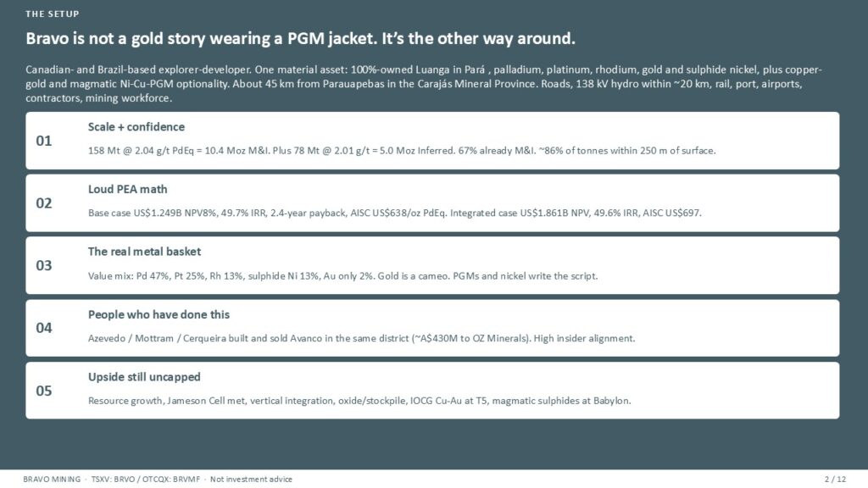Click the 2 / 12 page number
Screen dimensions: 868x488
tap(835, 480)
